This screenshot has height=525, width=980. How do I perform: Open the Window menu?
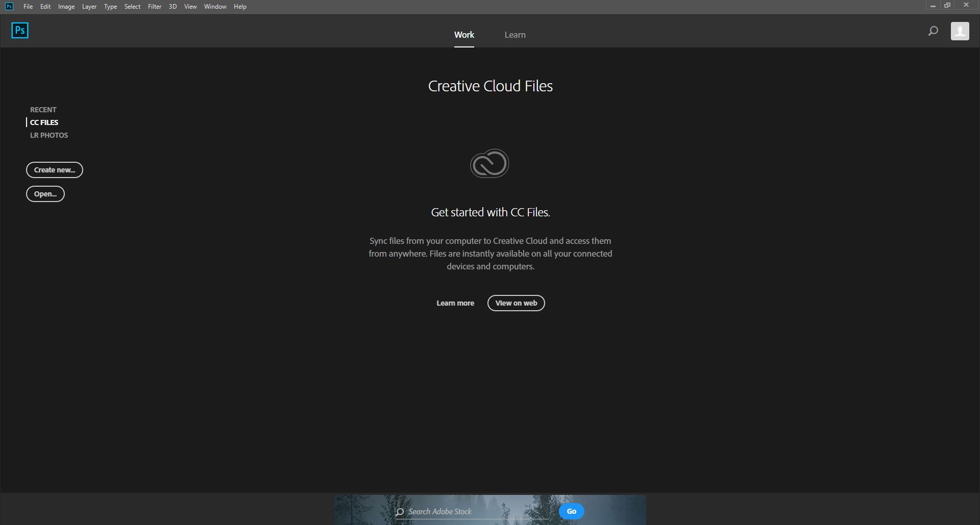point(215,7)
